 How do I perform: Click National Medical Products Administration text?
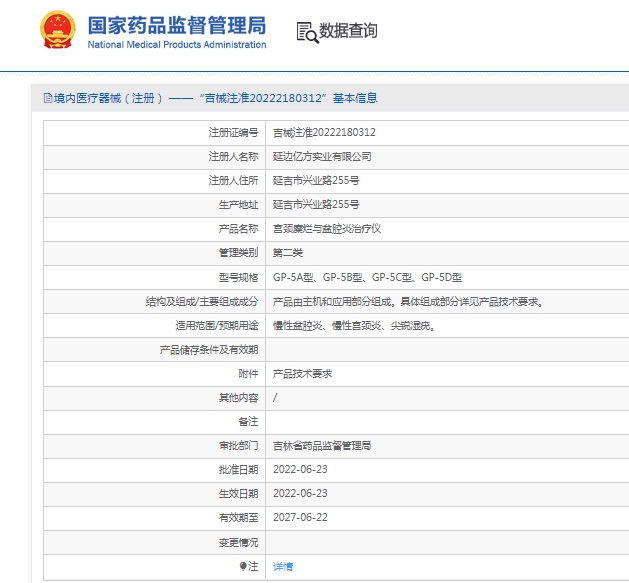177,45
